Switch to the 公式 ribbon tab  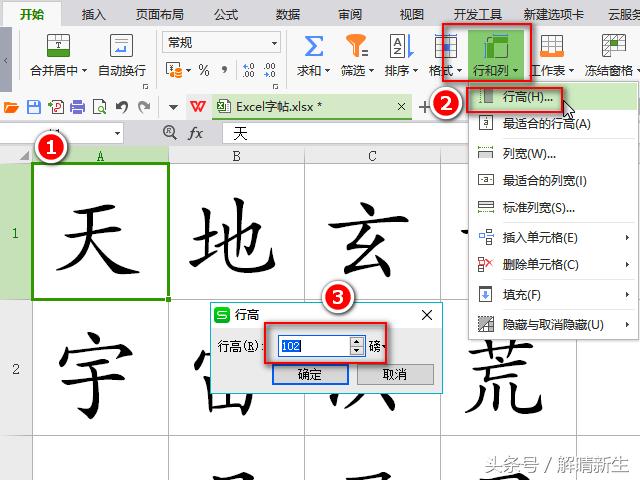coord(226,15)
